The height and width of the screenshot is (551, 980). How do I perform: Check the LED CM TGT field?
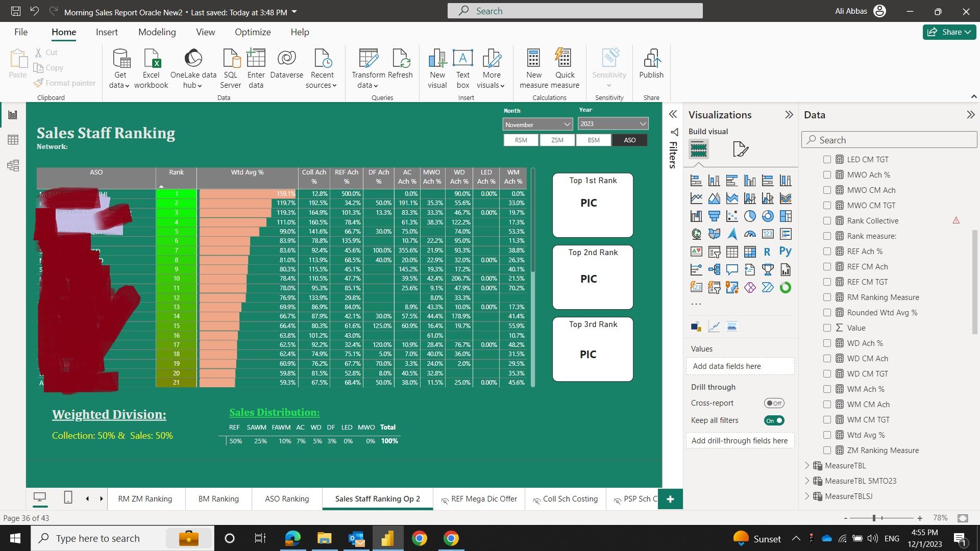(x=827, y=159)
